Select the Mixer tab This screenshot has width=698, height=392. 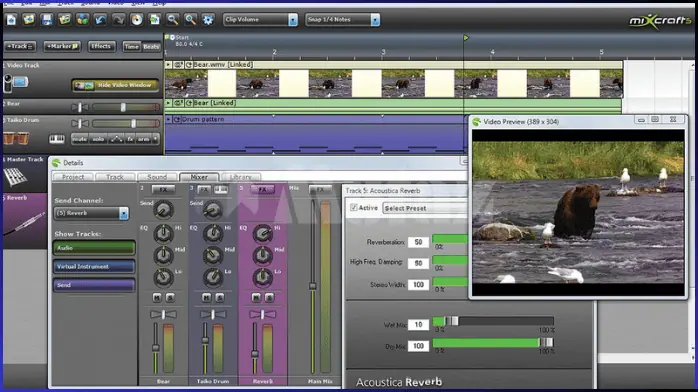tap(199, 177)
